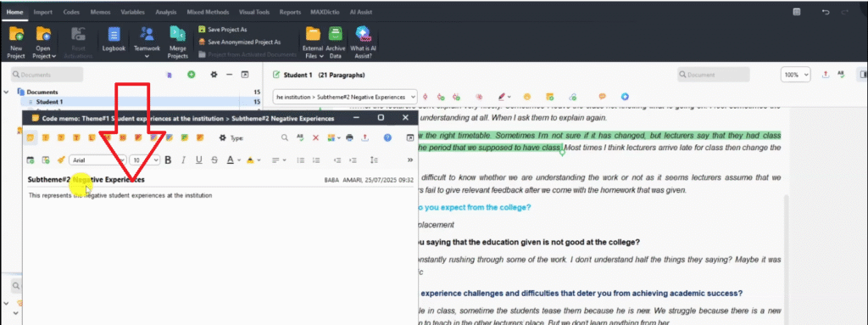Toggle underline formatting in memo
868x325 pixels.
tap(198, 160)
